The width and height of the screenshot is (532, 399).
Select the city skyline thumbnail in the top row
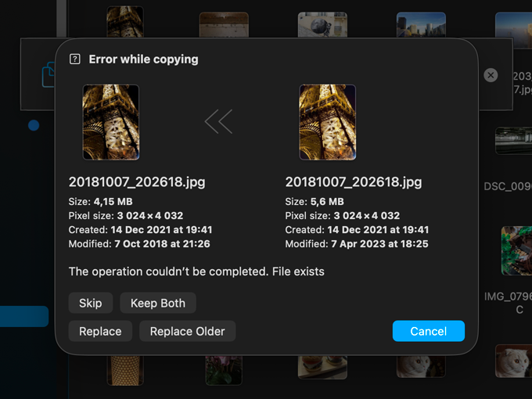(421, 25)
